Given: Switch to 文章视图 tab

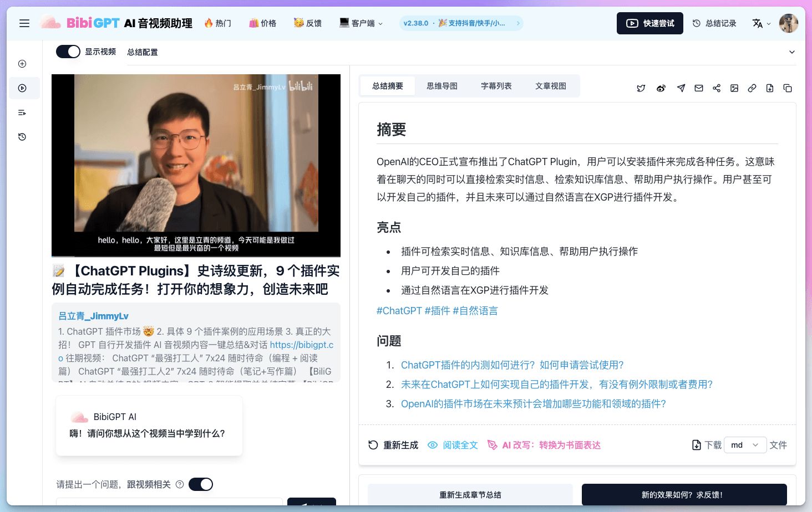Looking at the screenshot, I should pos(551,86).
